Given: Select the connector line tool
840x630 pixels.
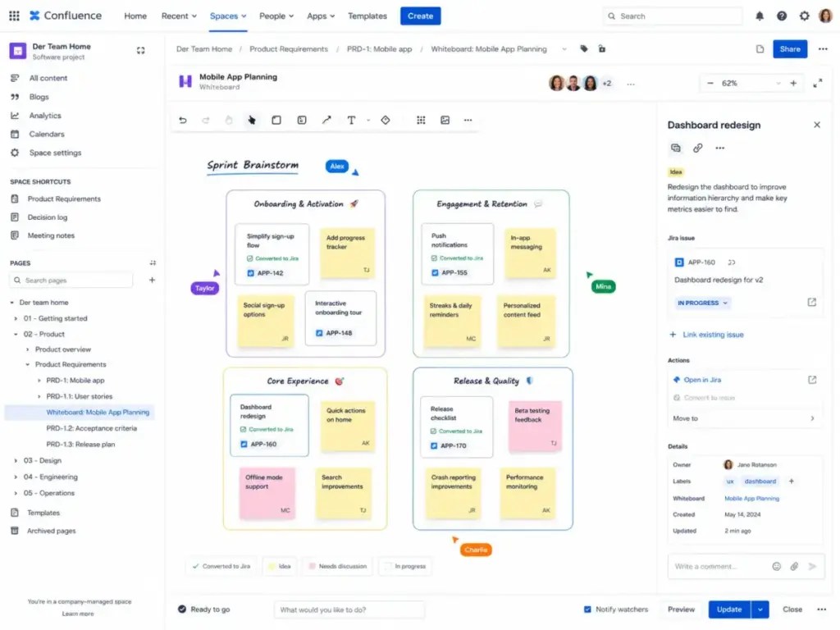Looking at the screenshot, I should 326,120.
